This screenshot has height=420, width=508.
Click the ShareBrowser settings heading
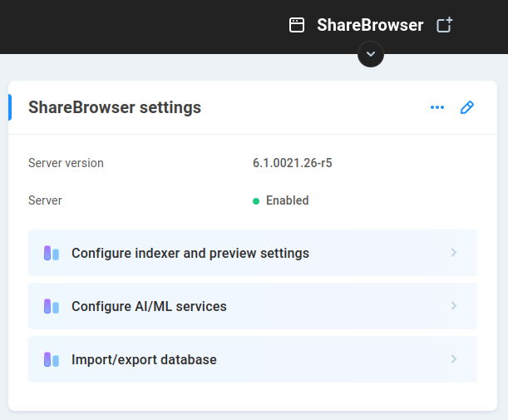[x=115, y=107]
